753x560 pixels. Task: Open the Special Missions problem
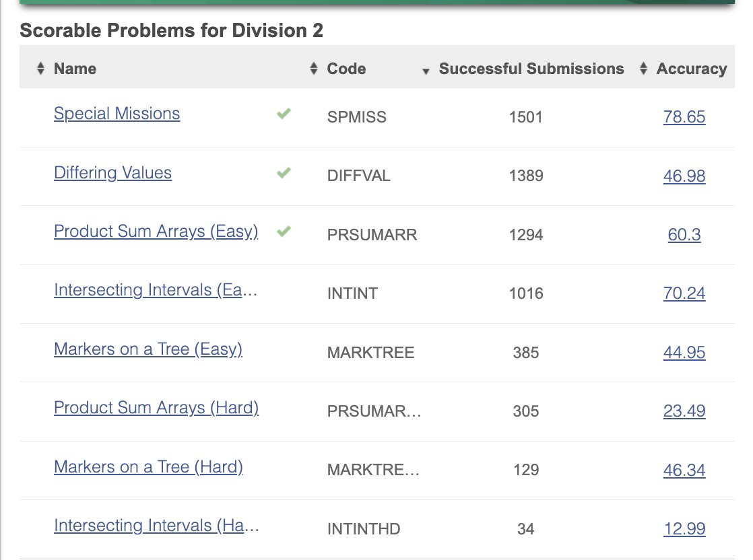coord(117,114)
